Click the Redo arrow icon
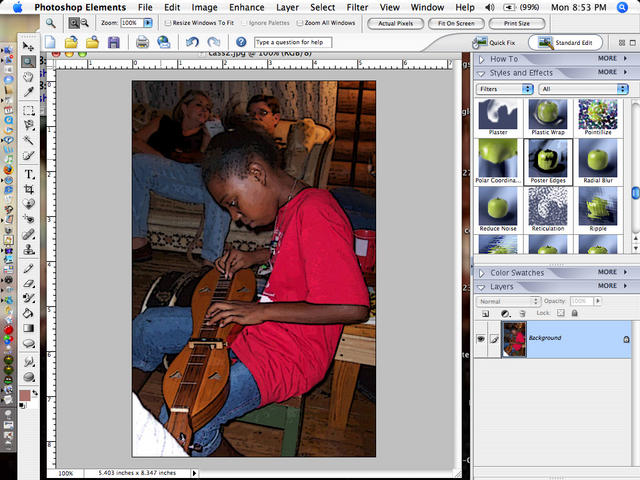Screen dimensions: 640x480 pyautogui.click(x=213, y=42)
